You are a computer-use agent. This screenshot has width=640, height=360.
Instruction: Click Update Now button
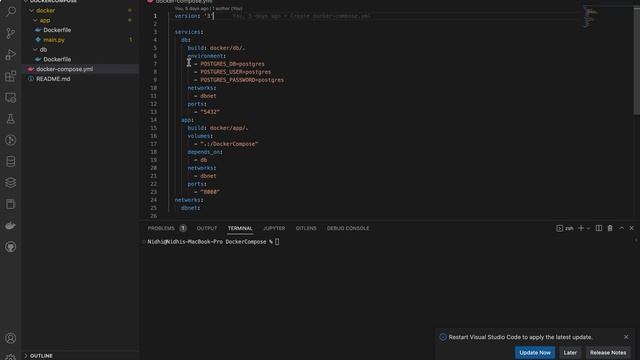tap(535, 352)
